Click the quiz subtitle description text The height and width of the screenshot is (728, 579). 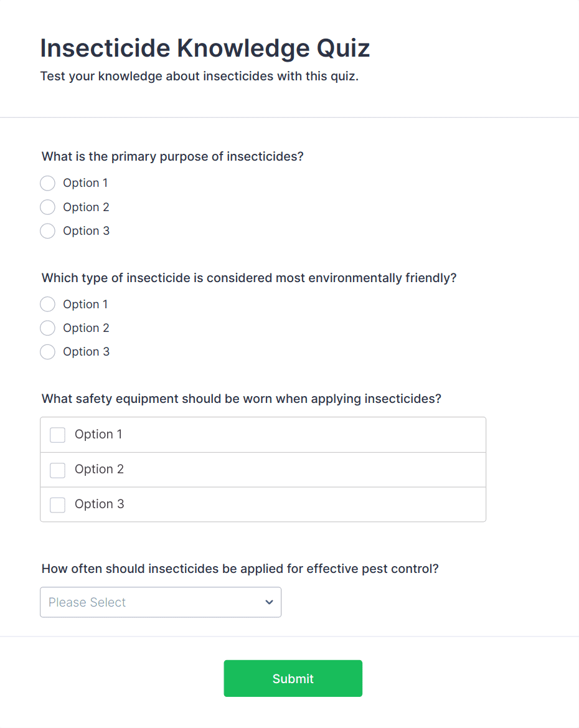(199, 77)
